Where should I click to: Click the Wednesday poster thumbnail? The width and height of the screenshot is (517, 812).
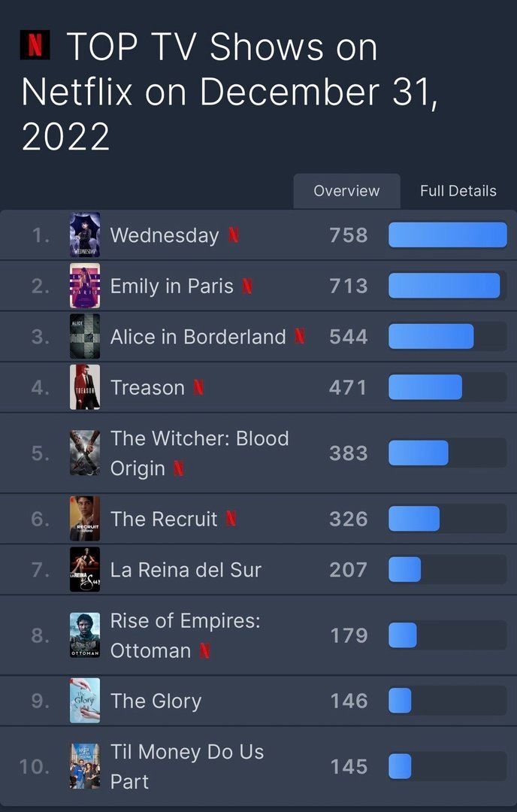[85, 235]
